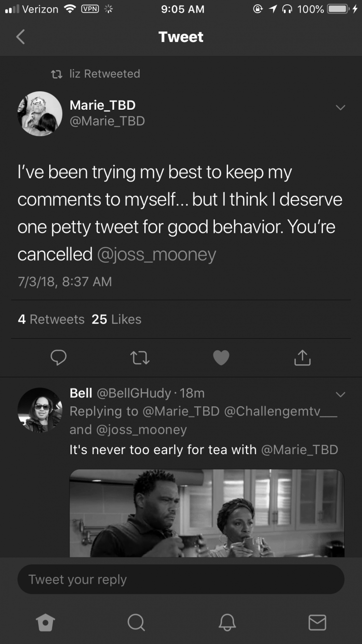The height and width of the screenshot is (644, 362).
Task: Tap the retweet icon under the tweet
Action: click(140, 358)
